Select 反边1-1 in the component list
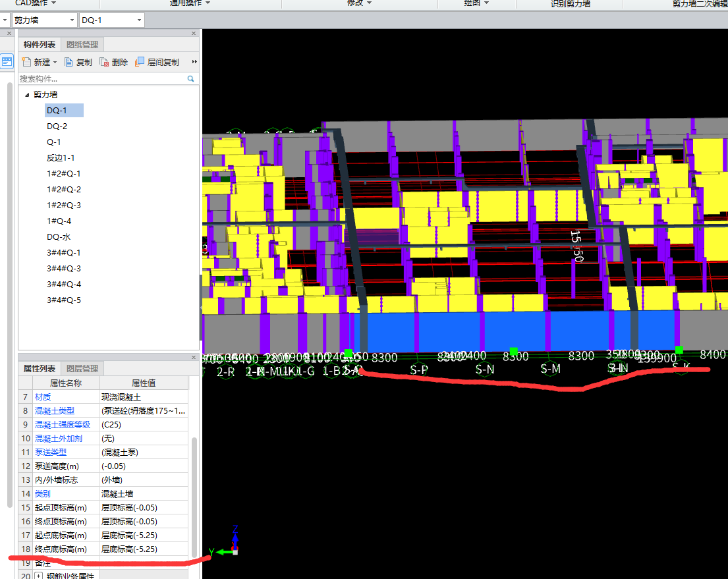The height and width of the screenshot is (579, 728). coord(61,158)
